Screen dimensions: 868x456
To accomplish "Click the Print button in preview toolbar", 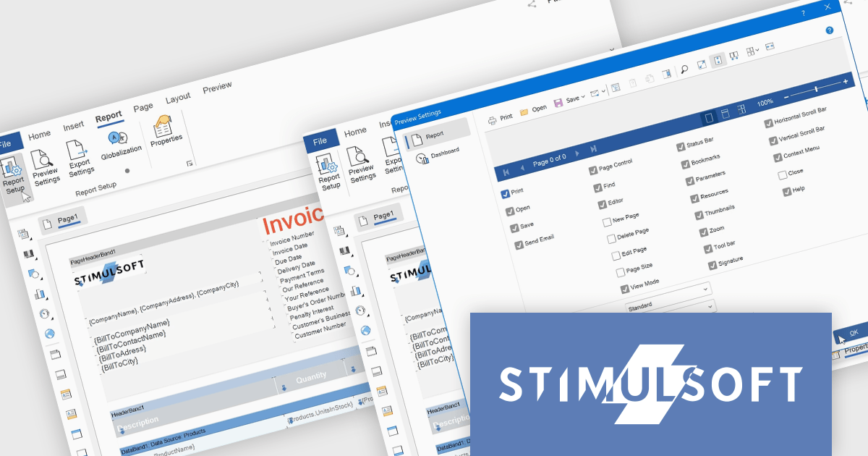I will 500,119.
